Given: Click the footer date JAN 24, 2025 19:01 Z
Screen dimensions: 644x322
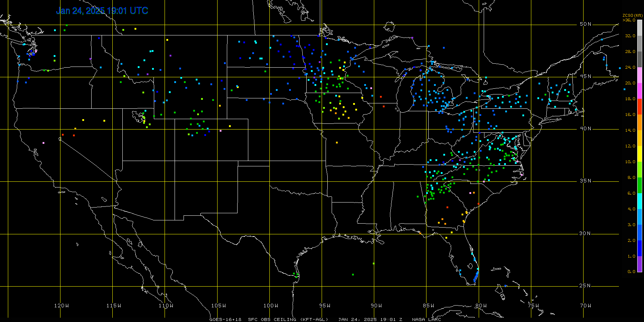Looking at the screenshot, I should (370, 319).
